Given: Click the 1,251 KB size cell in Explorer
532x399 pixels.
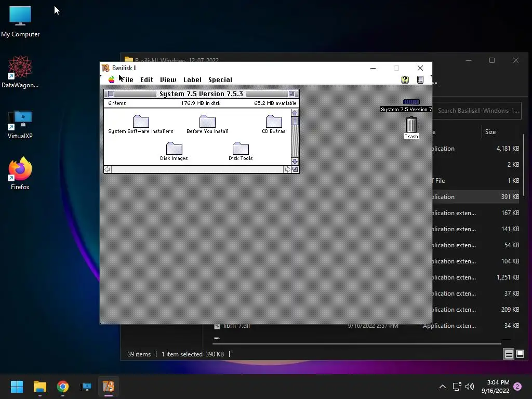Looking at the screenshot, I should coord(508,277).
